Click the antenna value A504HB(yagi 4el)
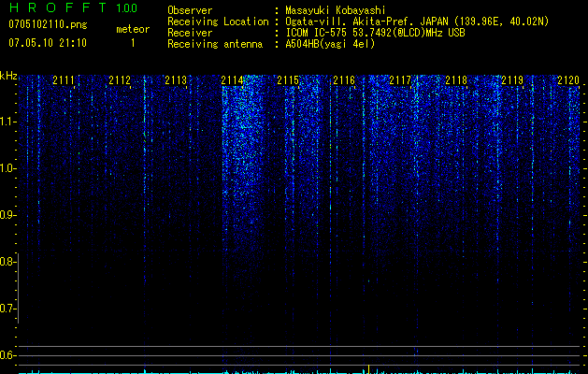This screenshot has height=374, width=588. coord(330,44)
